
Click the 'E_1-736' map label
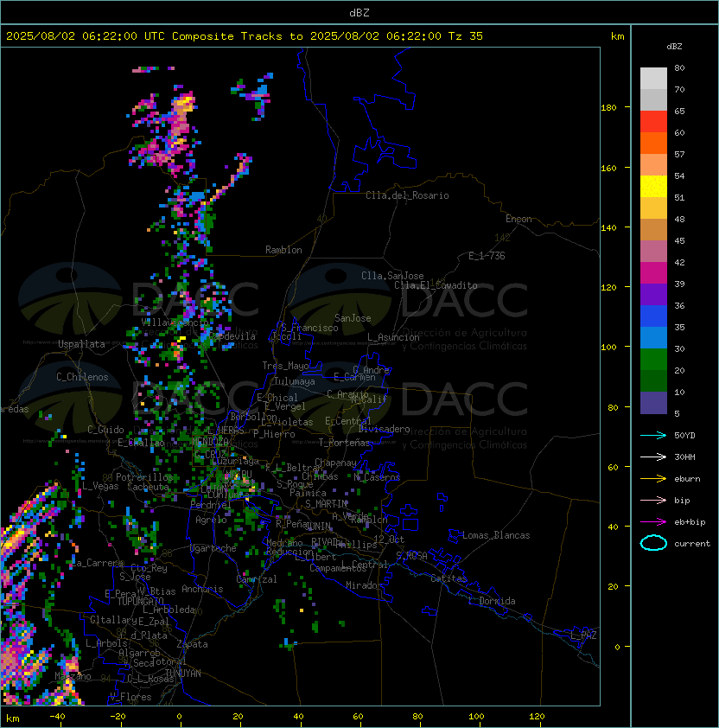click(x=487, y=256)
